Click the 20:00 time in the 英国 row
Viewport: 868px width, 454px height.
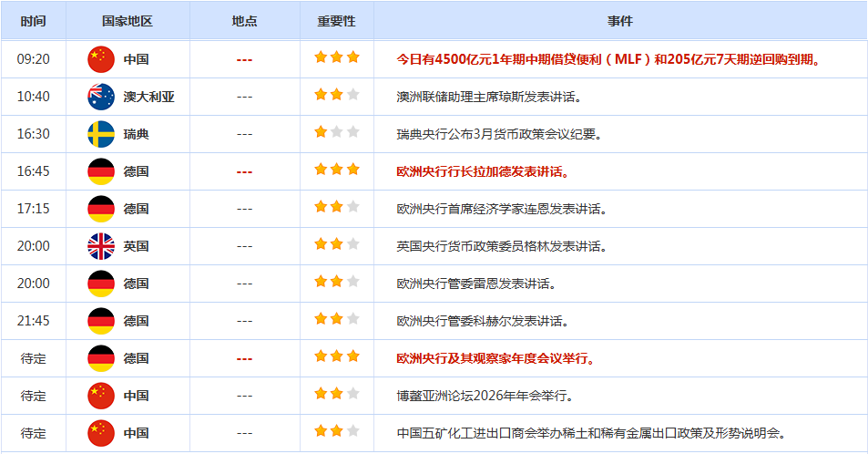click(33, 246)
